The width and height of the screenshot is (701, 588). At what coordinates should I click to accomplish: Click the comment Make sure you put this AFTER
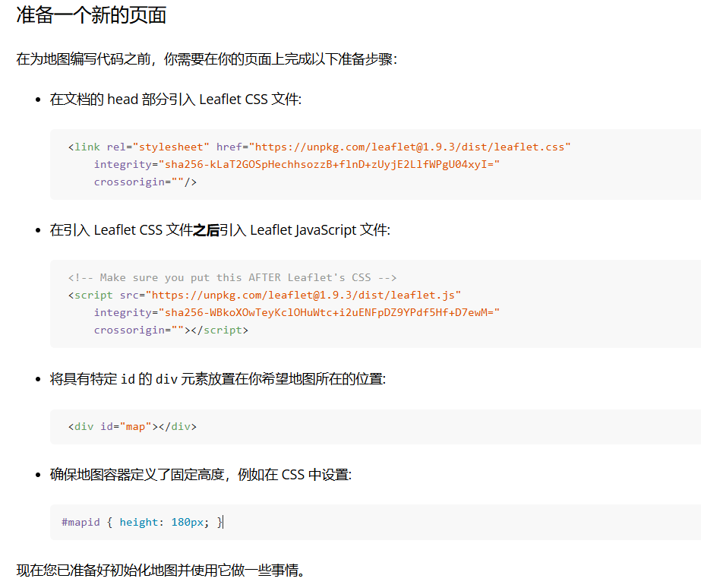(232, 278)
